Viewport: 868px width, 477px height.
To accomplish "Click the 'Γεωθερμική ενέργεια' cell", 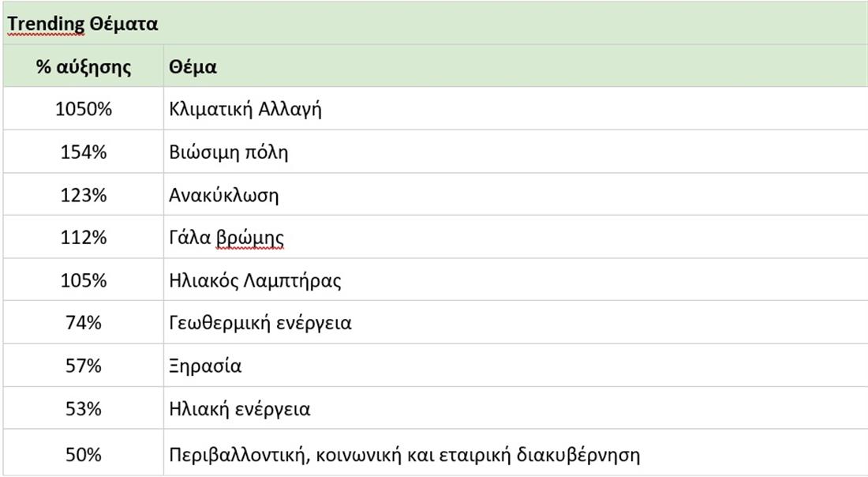I will pos(260,322).
